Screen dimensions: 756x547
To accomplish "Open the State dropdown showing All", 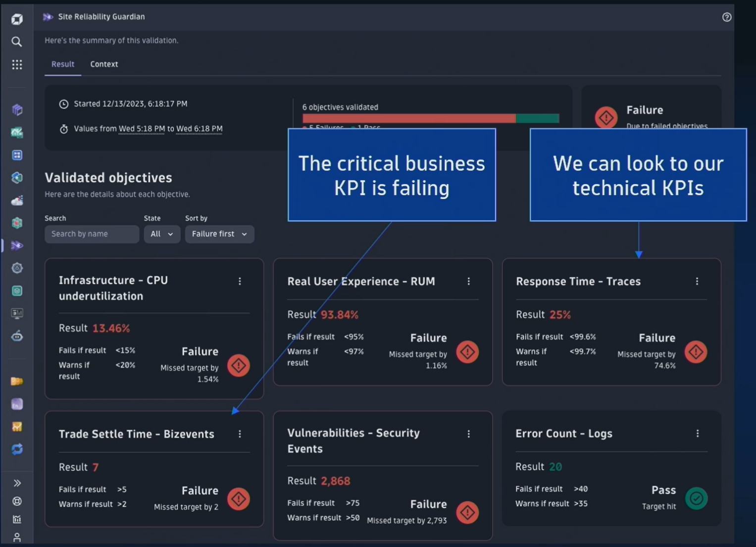I will pyautogui.click(x=161, y=234).
